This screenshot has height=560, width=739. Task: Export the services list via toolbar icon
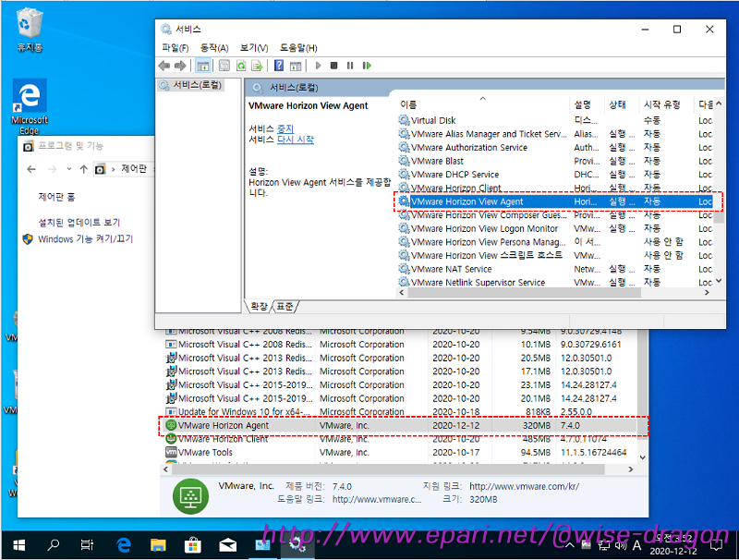(x=257, y=66)
